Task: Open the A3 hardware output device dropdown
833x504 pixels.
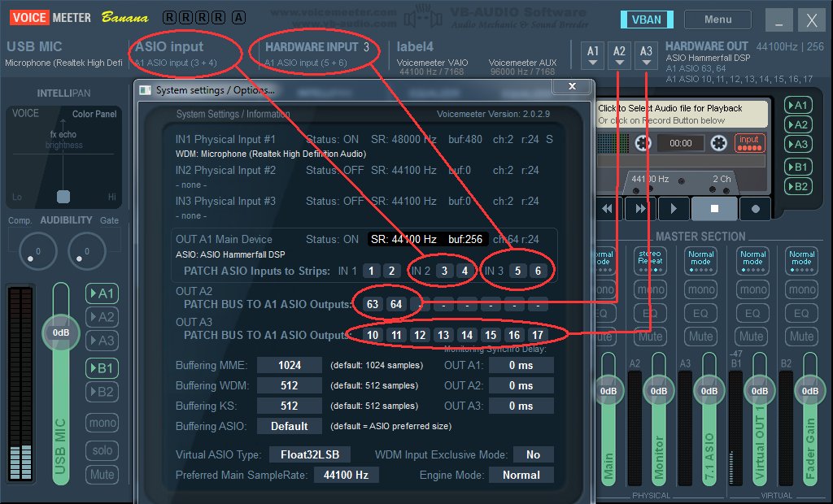Action: [646, 54]
